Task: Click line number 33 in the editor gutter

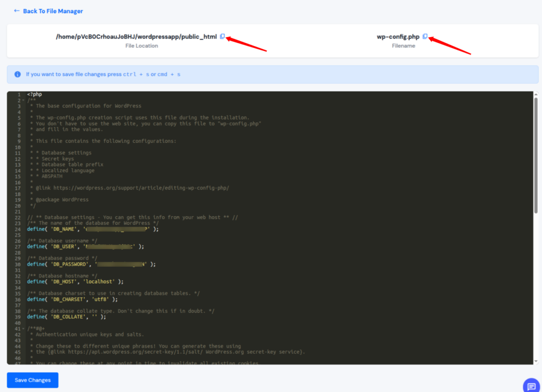Action: click(18, 281)
